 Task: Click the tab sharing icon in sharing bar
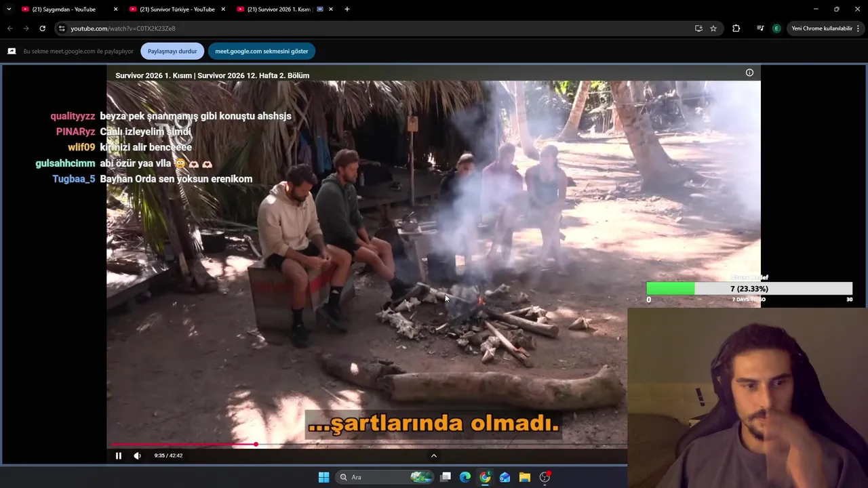click(x=12, y=51)
